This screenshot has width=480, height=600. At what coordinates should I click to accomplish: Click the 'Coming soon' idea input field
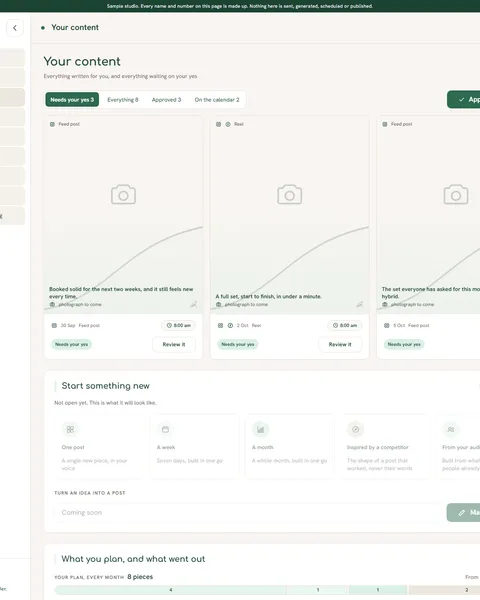click(248, 512)
